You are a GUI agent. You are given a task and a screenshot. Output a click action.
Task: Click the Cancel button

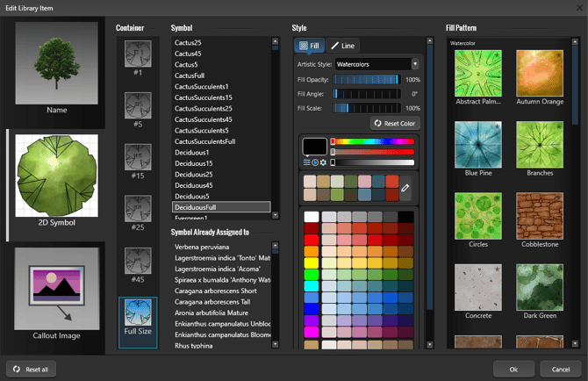(559, 369)
